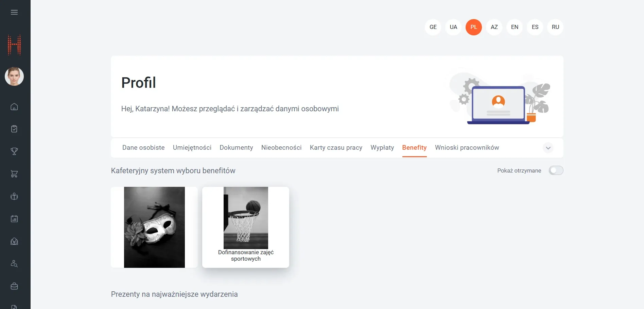The width and height of the screenshot is (644, 309).
Task: Open Dofinansowanie zajęć sportowych benefit card
Action: point(246,227)
